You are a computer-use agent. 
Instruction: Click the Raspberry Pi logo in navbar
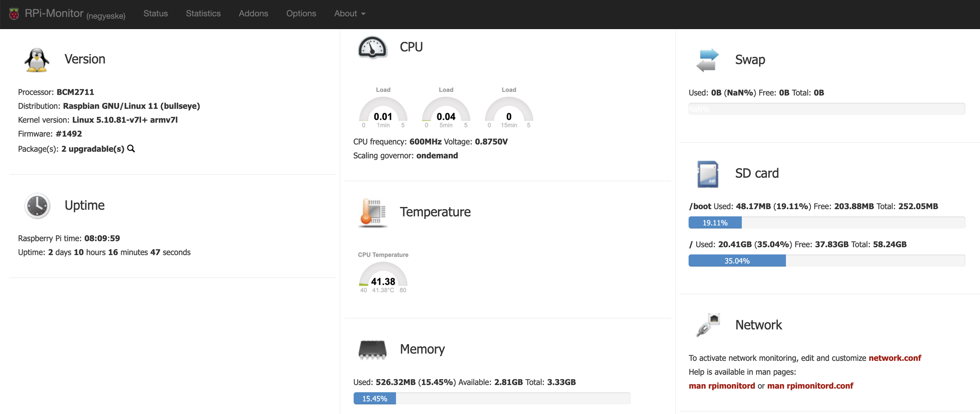(x=14, y=14)
